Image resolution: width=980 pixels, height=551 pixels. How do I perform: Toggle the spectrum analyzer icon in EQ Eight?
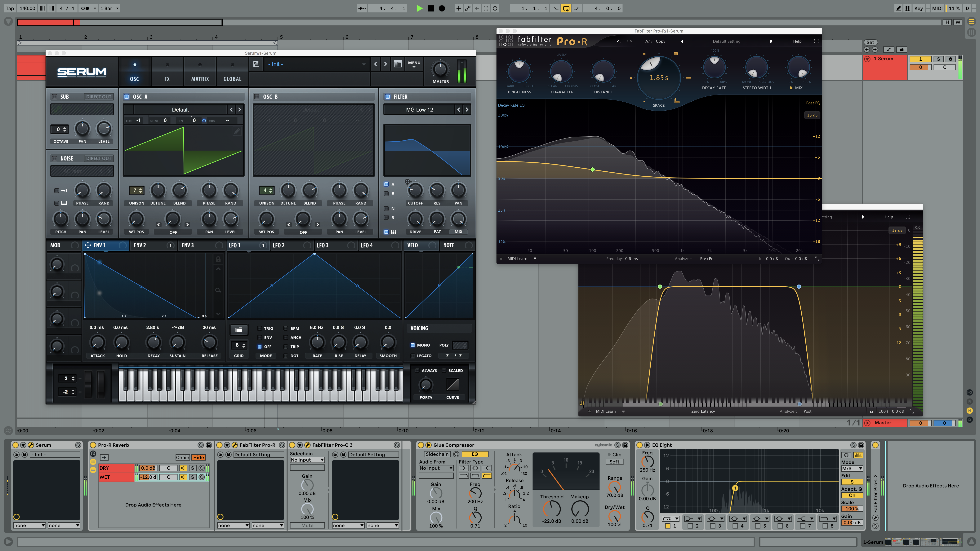point(858,455)
